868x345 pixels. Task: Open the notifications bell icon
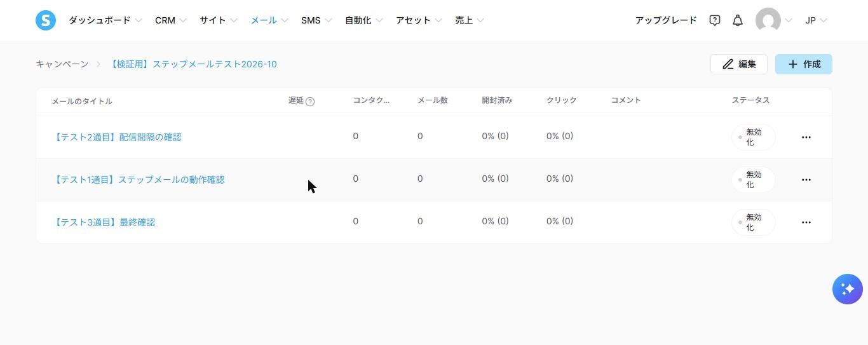[738, 20]
